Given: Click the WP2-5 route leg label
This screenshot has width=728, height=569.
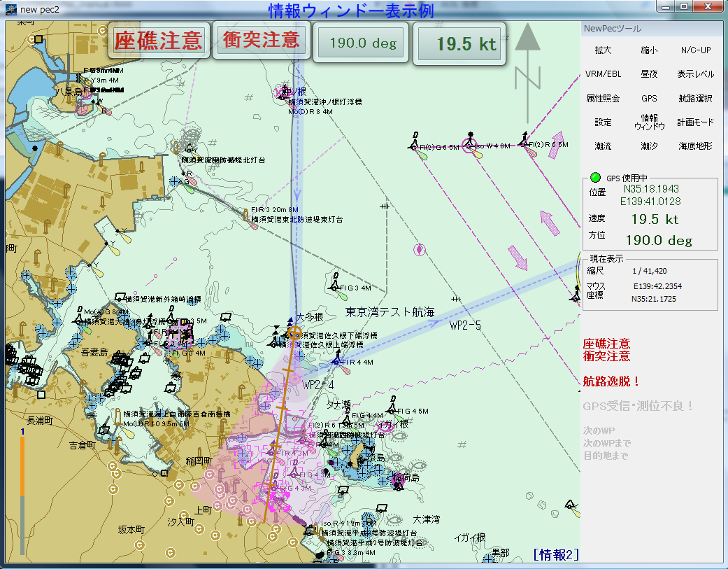Looking at the screenshot, I should point(465,325).
